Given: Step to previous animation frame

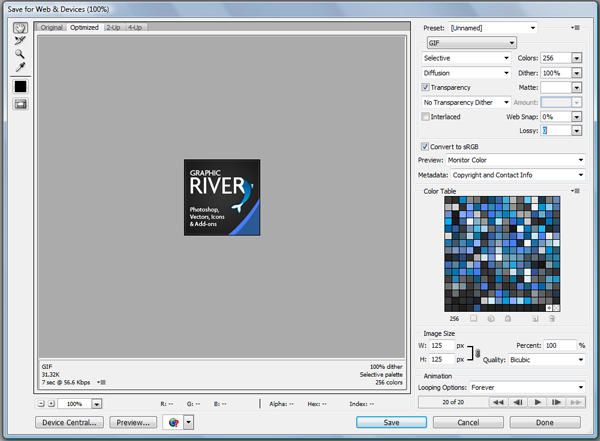Looking at the screenshot, I should coord(518,402).
